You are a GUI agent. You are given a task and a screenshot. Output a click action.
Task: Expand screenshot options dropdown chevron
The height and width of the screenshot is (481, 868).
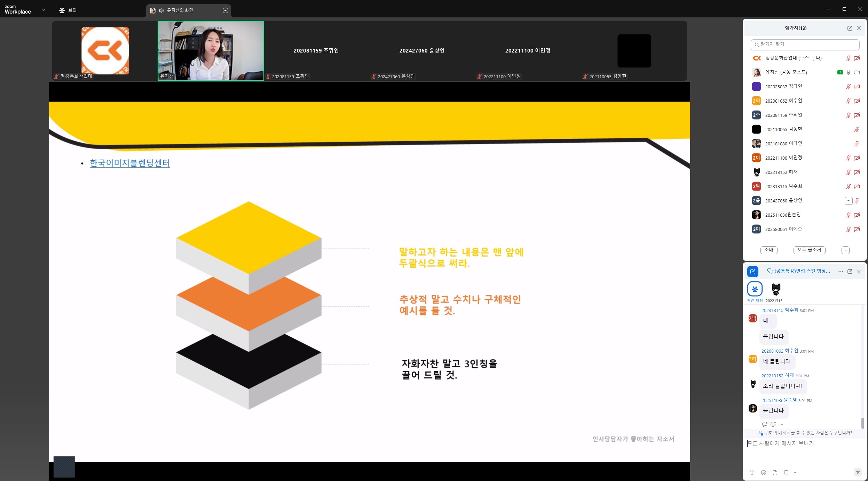(795, 473)
